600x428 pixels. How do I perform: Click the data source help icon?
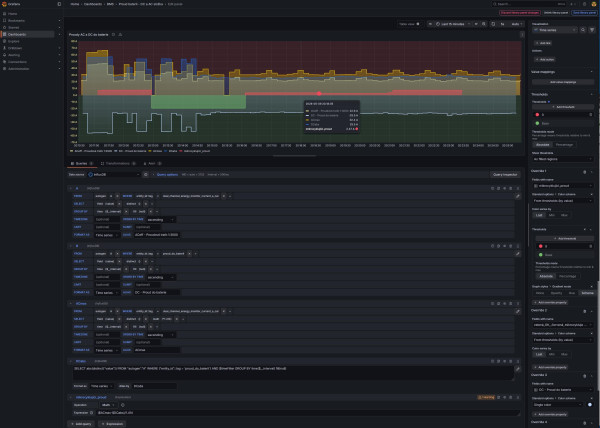146,174
